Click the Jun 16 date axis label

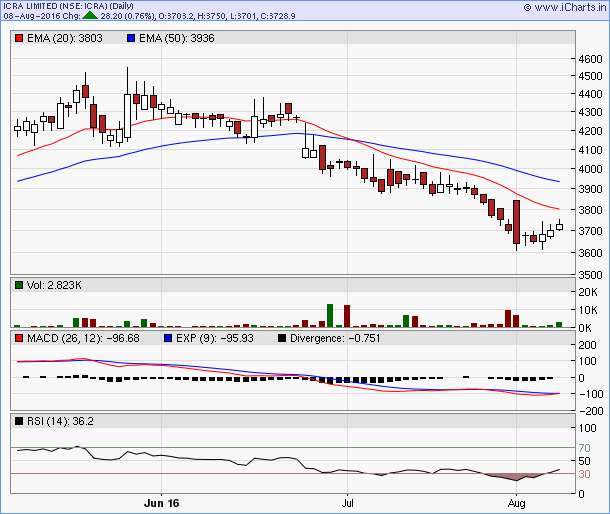tap(161, 503)
